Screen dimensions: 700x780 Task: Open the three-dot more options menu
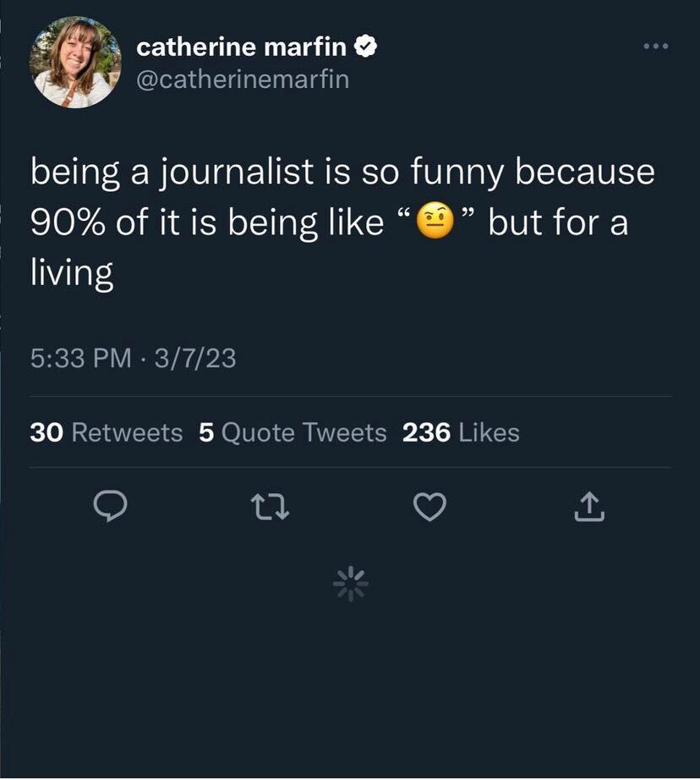(x=655, y=46)
